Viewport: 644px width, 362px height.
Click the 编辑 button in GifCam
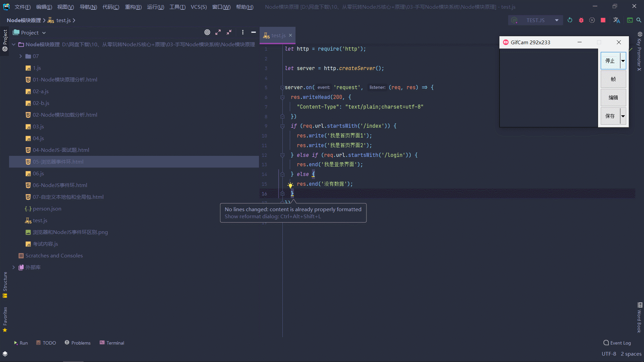(613, 98)
